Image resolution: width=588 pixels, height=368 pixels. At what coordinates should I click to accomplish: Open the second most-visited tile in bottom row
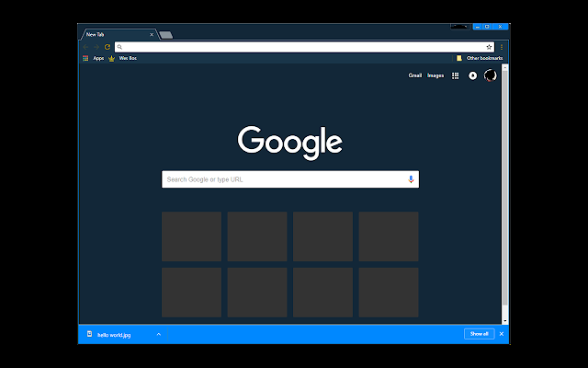(257, 293)
